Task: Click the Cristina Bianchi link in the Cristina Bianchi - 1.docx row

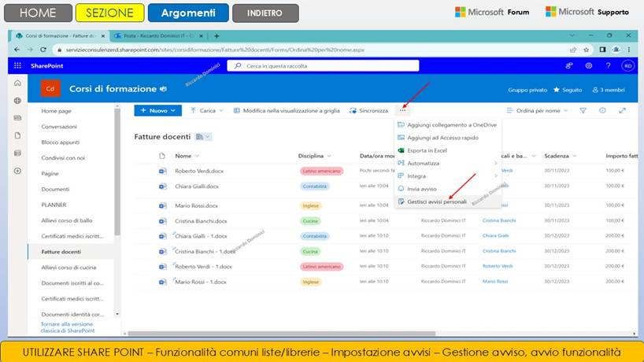Action: [x=499, y=251]
